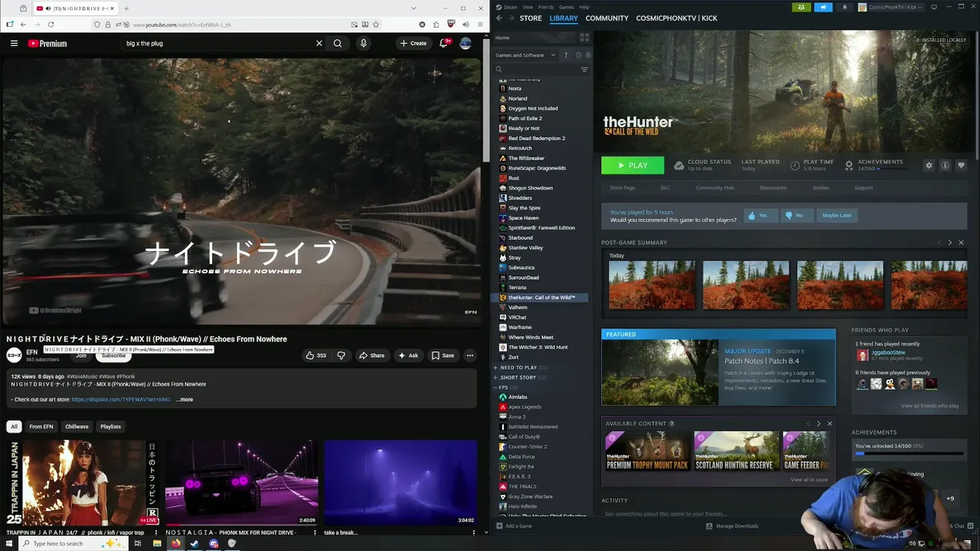The width and height of the screenshot is (980, 551).
Task: Like the video with 353 likes
Action: (316, 355)
